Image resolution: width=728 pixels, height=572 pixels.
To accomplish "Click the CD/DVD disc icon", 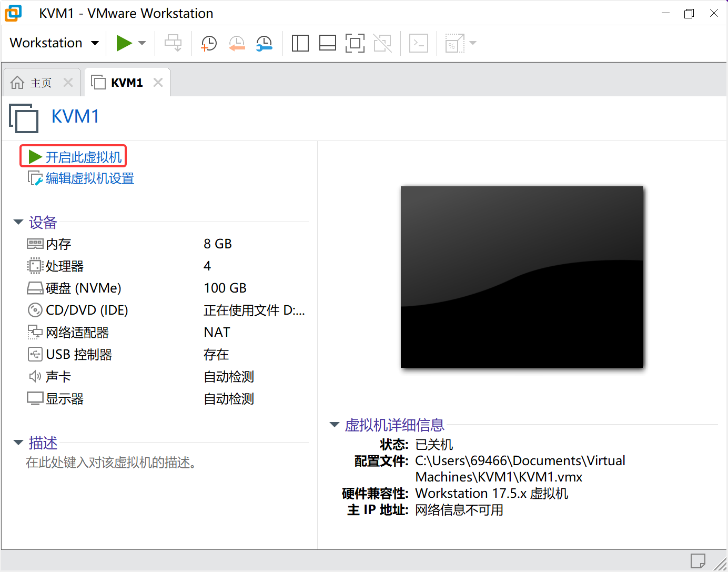I will [x=35, y=310].
